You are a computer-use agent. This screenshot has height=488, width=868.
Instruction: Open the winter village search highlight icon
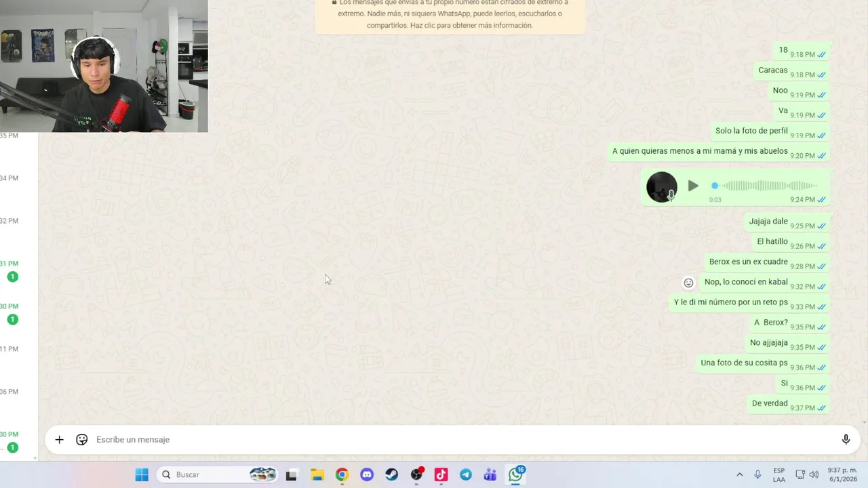262,474
